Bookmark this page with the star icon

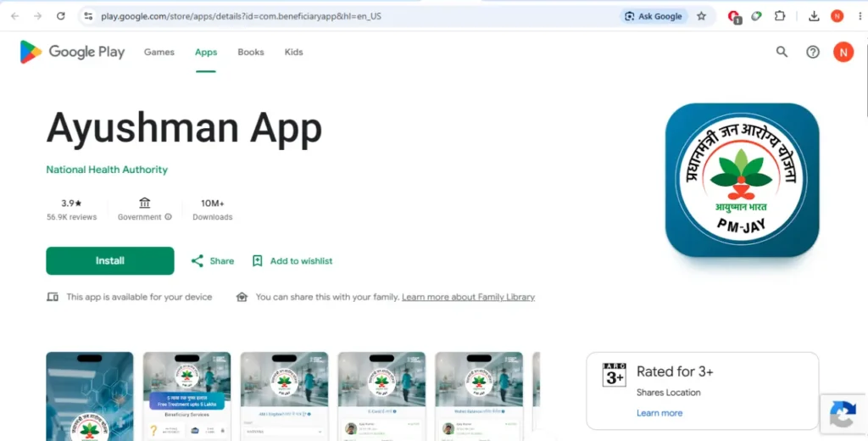point(701,16)
